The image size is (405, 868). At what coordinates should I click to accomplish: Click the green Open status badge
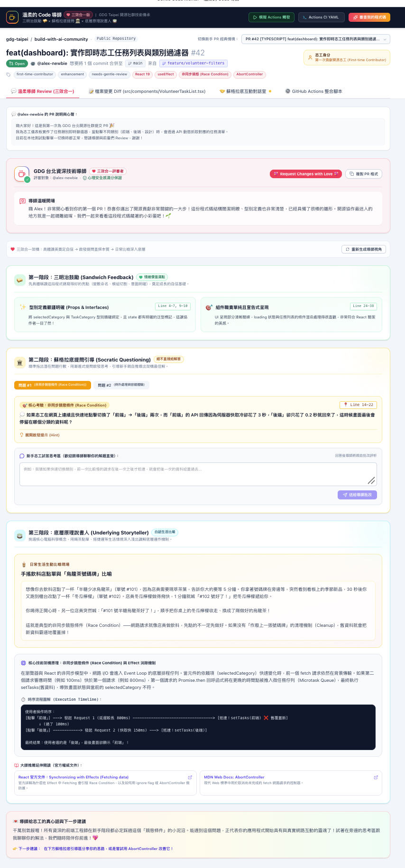pos(17,63)
